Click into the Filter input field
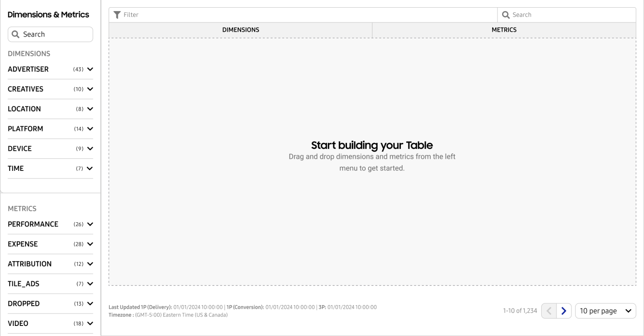This screenshot has width=644, height=336. [x=308, y=15]
